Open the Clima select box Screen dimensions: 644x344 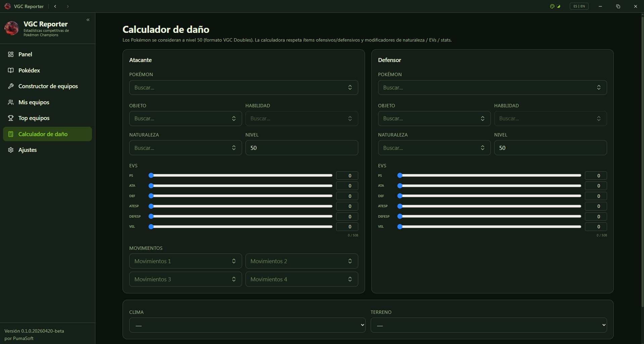click(247, 325)
